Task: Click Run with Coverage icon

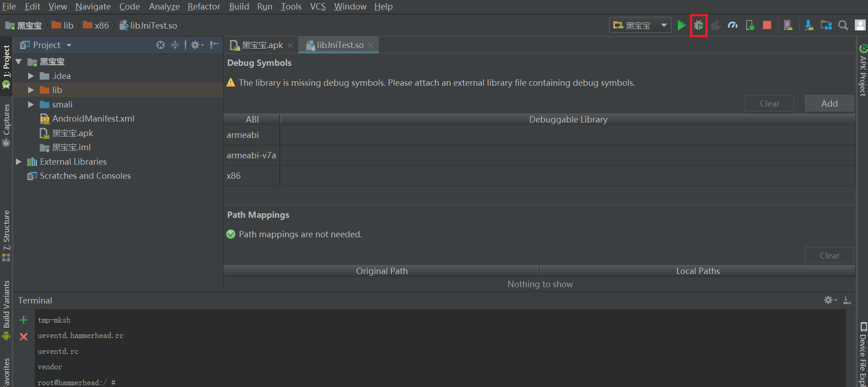Action: (716, 25)
